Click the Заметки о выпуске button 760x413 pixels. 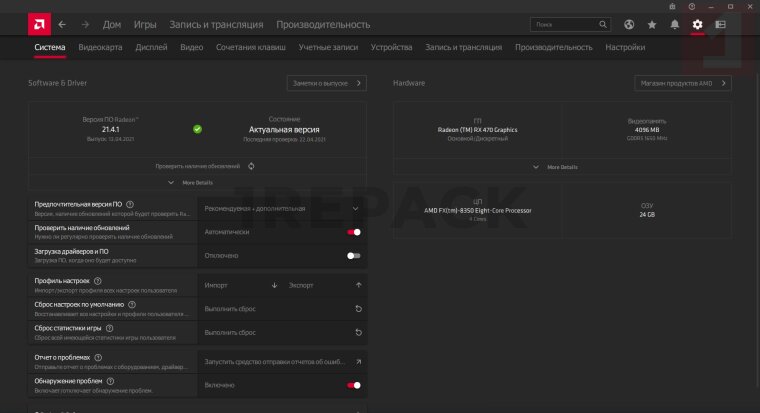326,83
